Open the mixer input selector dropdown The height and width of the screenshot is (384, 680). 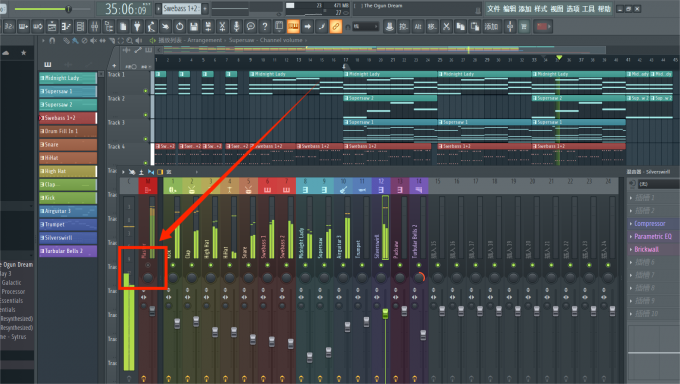659,184
